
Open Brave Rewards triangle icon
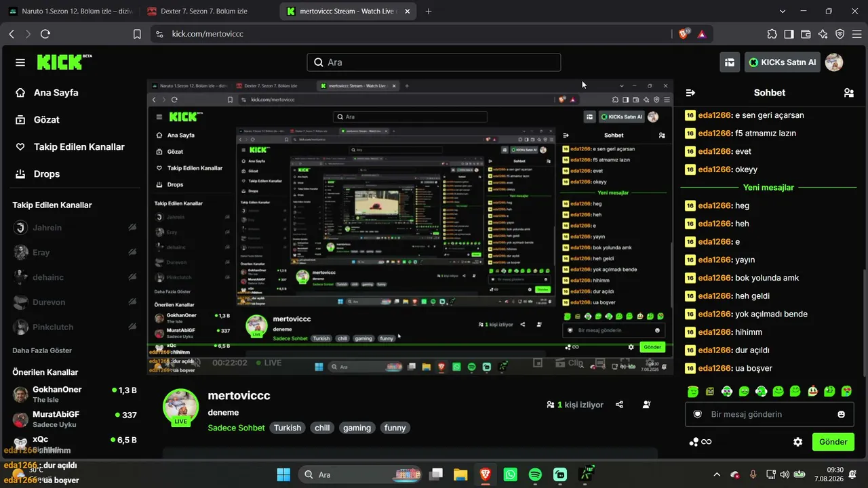pyautogui.click(x=702, y=34)
